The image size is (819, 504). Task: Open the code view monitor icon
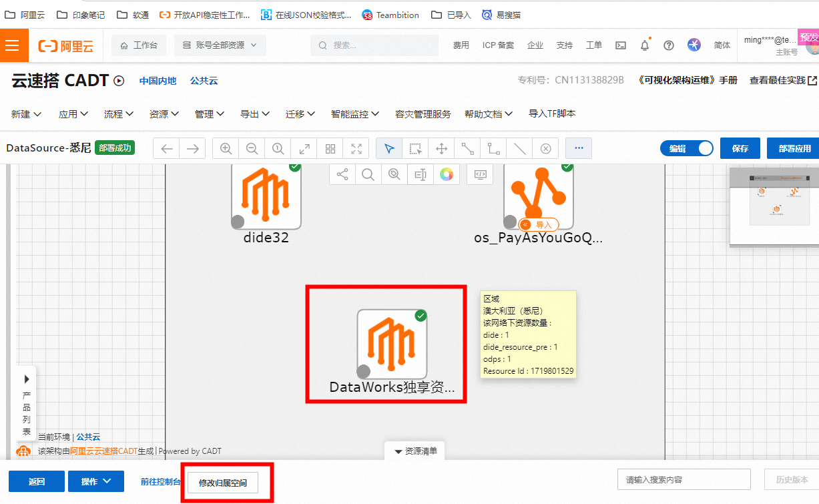[480, 174]
